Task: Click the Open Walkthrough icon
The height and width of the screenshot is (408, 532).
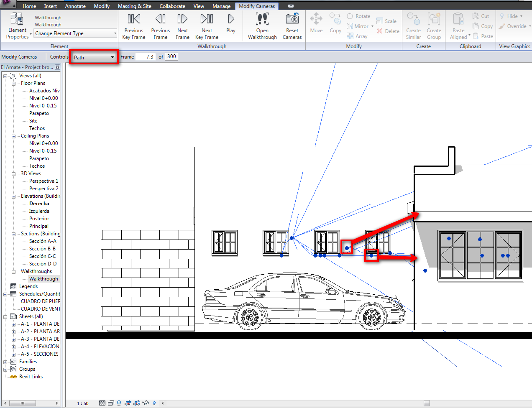Action: [x=262, y=19]
